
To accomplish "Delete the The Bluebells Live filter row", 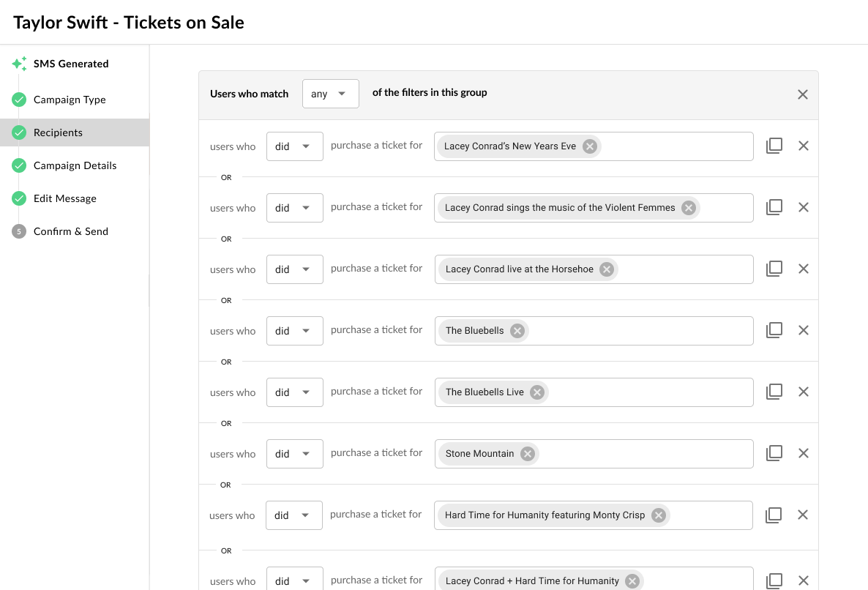I will click(804, 392).
